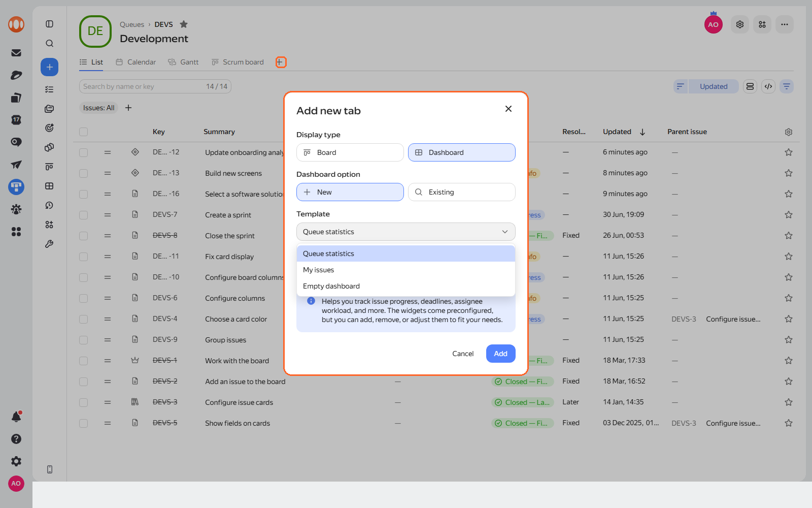Click the highlighted Tracker service icon
This screenshot has width=812, height=508.
[16, 187]
